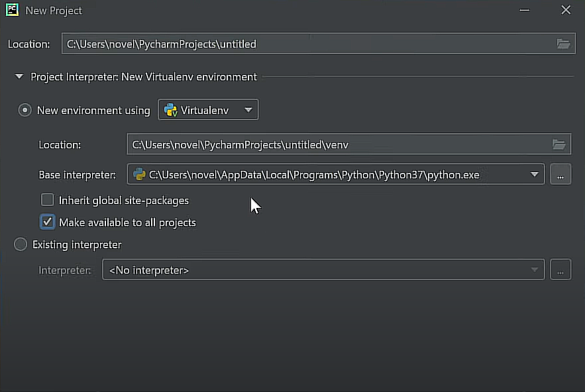Click folder icon in virtualenv Location field
The height and width of the screenshot is (392, 585).
pyautogui.click(x=559, y=144)
